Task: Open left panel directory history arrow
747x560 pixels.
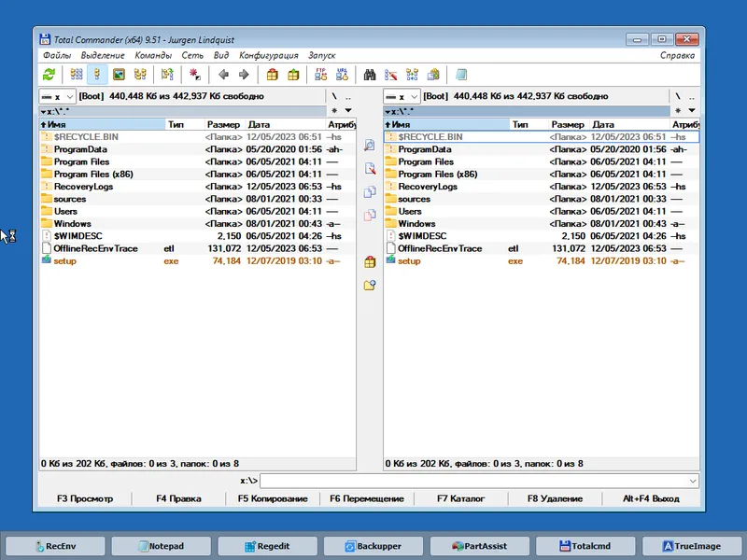Action: 348,110
